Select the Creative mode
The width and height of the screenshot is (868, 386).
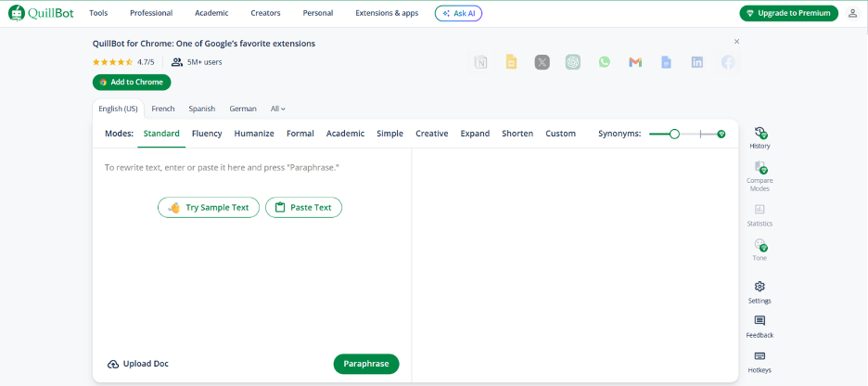click(432, 134)
